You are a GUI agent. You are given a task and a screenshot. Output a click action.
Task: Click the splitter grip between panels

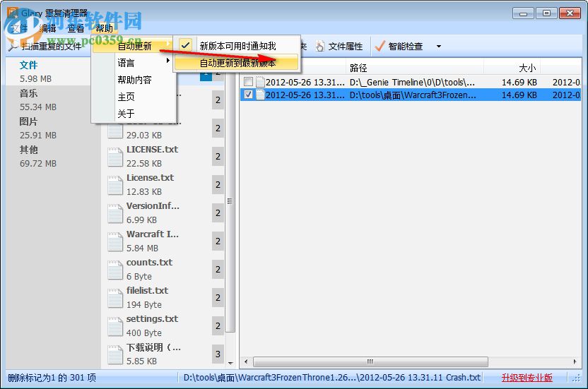230,201
